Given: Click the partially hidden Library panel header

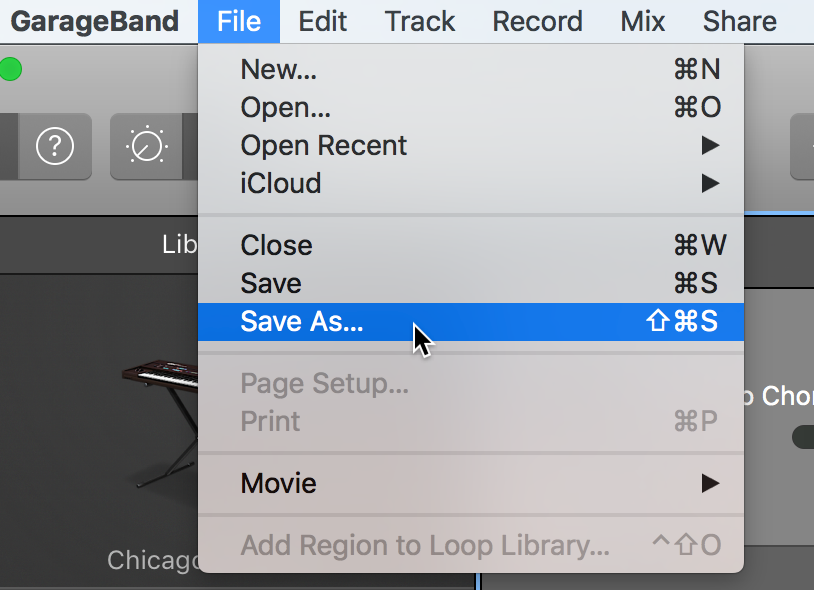Looking at the screenshot, I should coord(180,244).
